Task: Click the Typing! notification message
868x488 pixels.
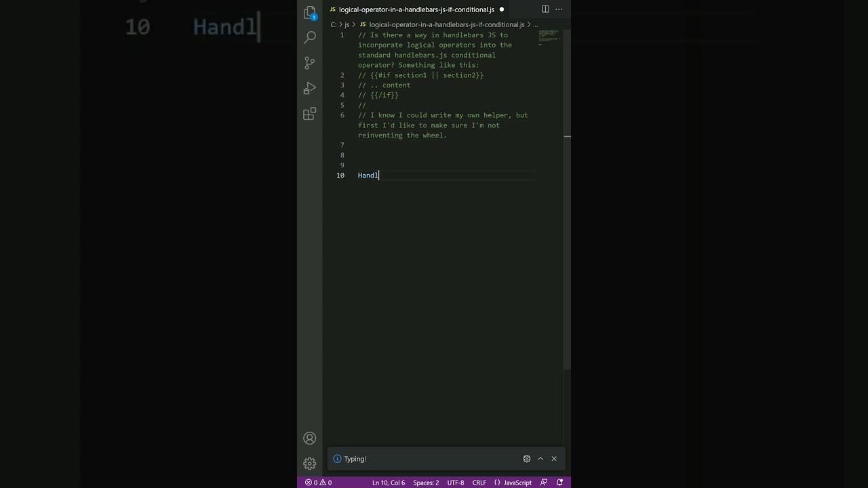Action: (355, 459)
